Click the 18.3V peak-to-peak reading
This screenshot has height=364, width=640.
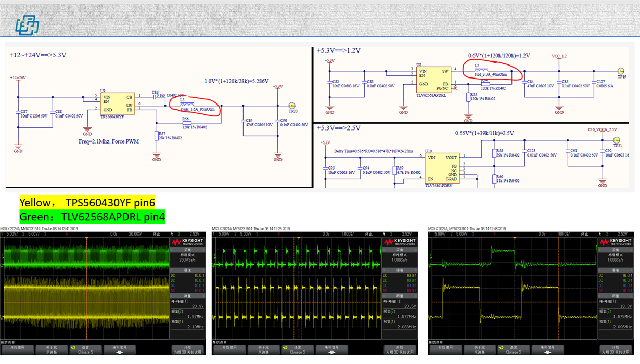click(x=625, y=306)
